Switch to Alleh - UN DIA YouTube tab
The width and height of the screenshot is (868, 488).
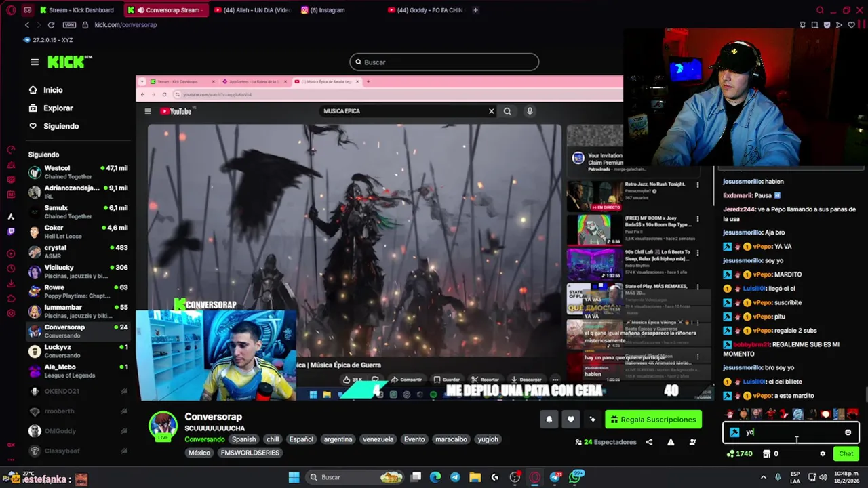click(x=252, y=10)
